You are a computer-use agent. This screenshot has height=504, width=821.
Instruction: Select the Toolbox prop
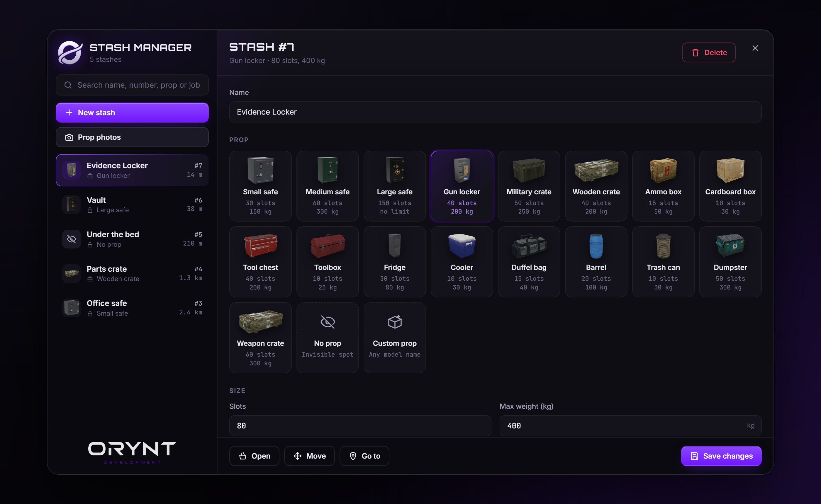(x=328, y=262)
